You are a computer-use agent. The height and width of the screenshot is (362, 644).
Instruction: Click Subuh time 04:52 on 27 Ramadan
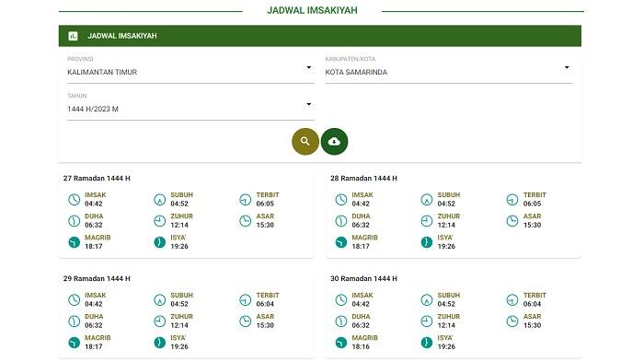point(179,204)
